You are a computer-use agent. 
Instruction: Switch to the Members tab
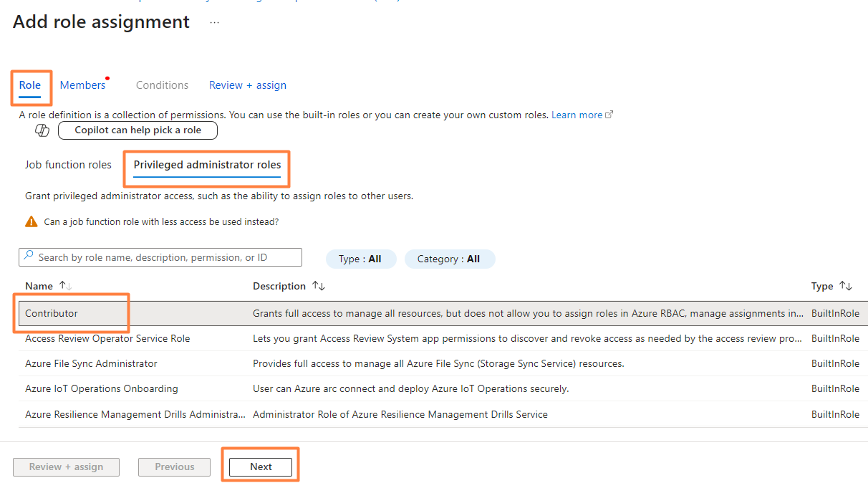[82, 85]
